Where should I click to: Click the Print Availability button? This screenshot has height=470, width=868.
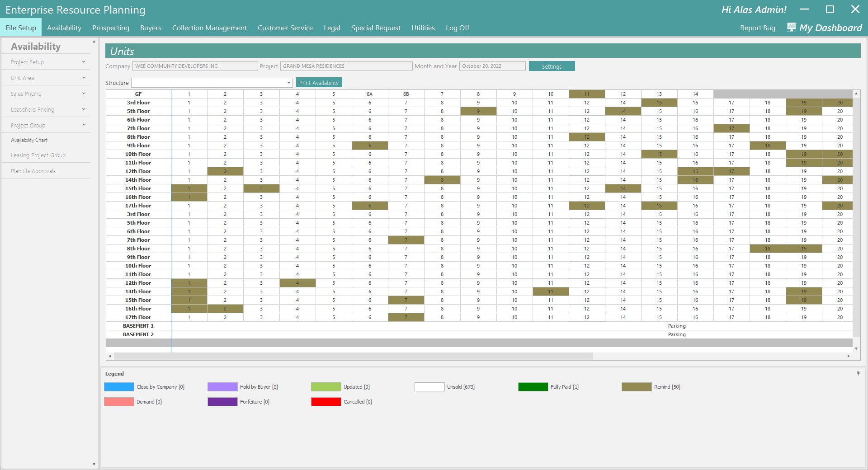[x=319, y=83]
